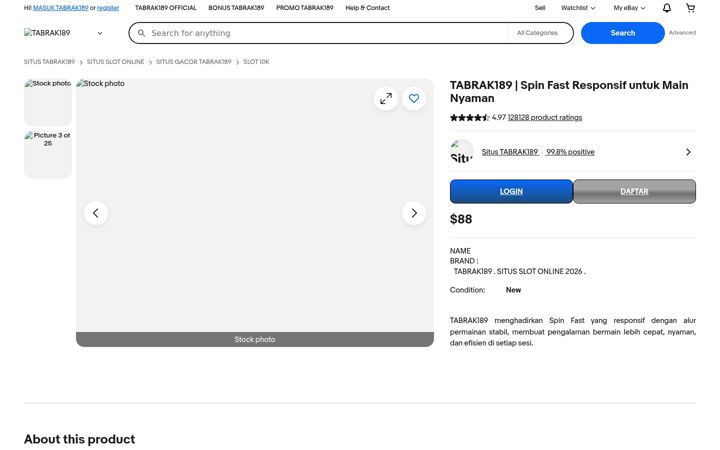720x450 pixels.
Task: Click the MASUK TABRAK189 sign-in link
Action: pyautogui.click(x=61, y=8)
